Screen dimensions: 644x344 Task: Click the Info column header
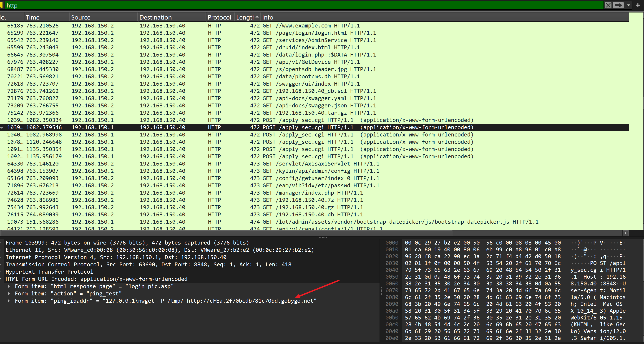pos(267,17)
